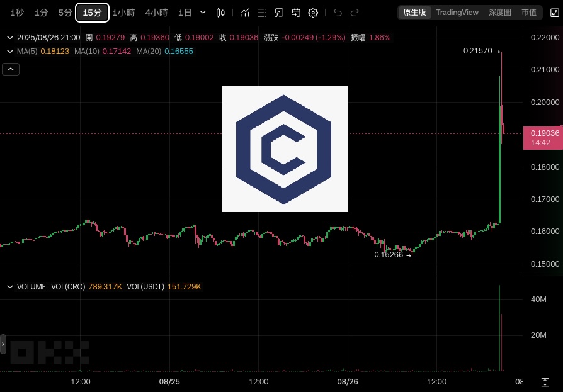563x392 pixels.
Task: Click the CRO logo image
Action: point(285,149)
